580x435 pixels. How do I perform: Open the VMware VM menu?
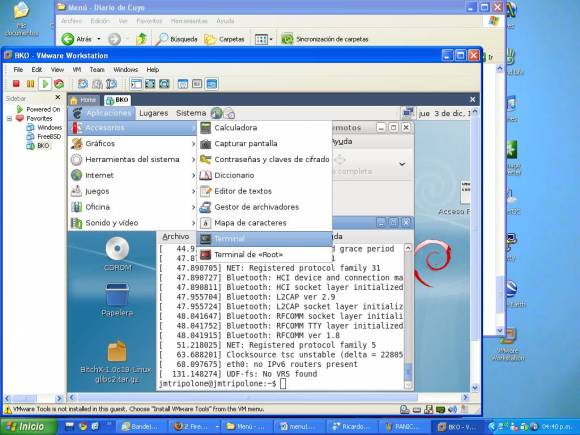tap(77, 70)
